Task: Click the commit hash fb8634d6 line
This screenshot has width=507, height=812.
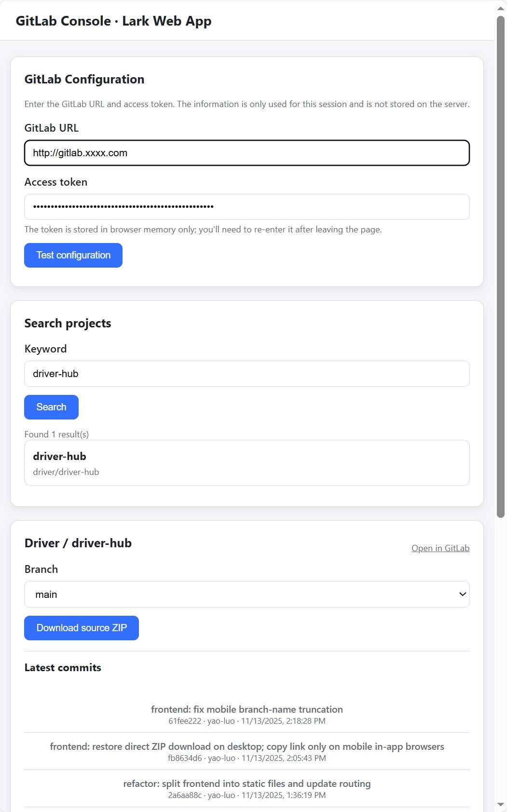Action: coord(247,758)
